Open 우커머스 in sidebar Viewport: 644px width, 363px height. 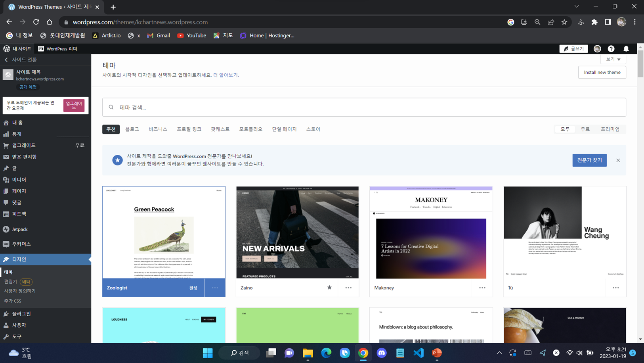46,244
